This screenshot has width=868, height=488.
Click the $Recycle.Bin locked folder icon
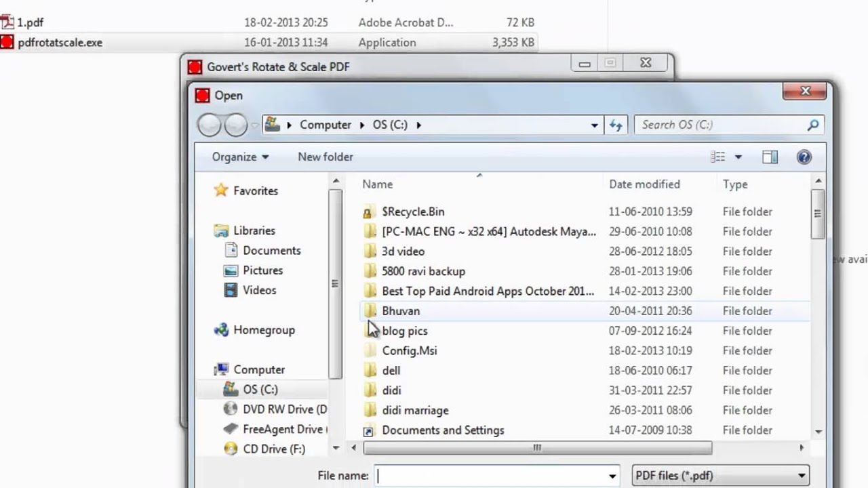[x=369, y=211]
